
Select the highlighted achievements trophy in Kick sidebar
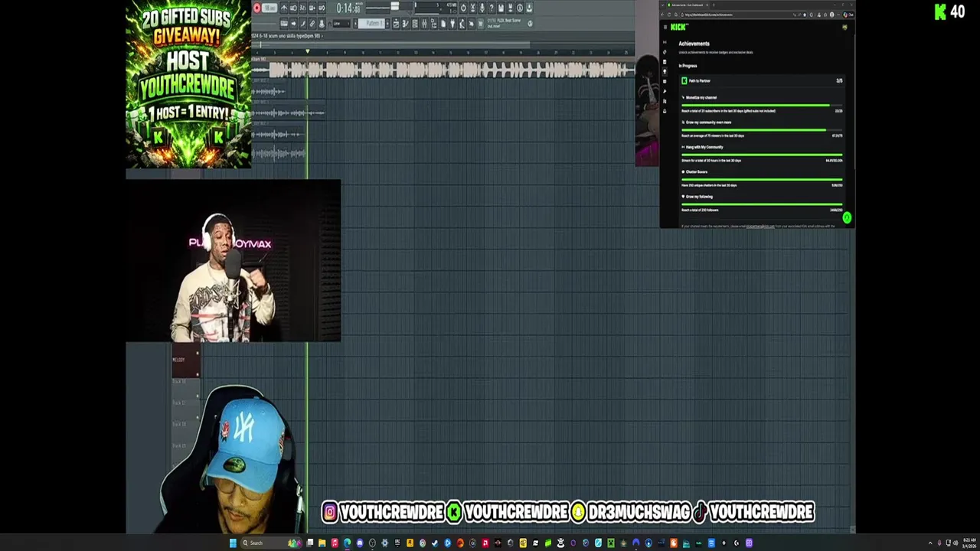point(665,71)
